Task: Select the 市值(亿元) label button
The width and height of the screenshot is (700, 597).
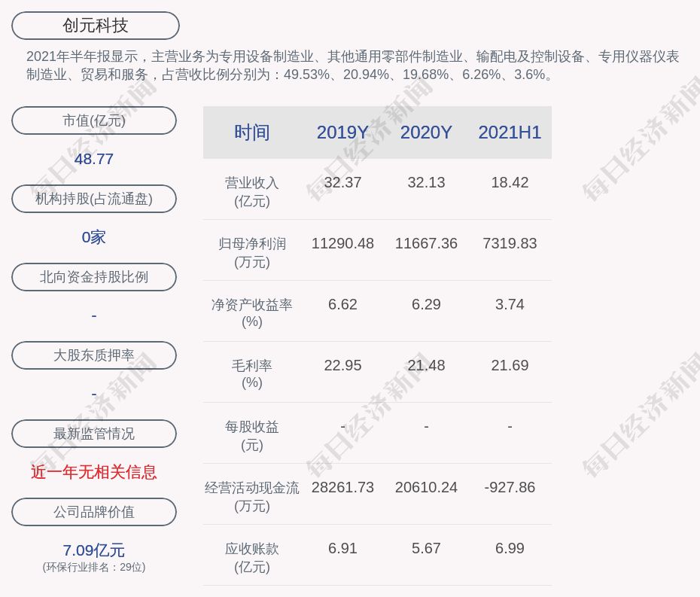Action: pyautogui.click(x=94, y=120)
